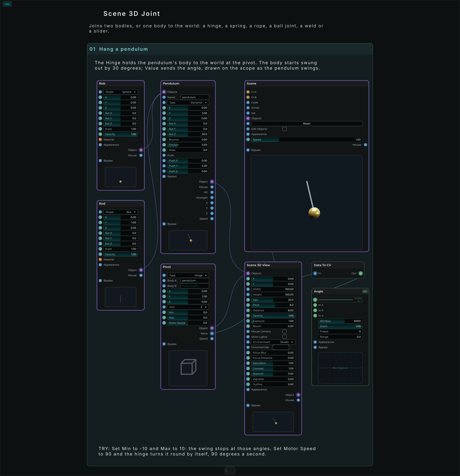Screen dimensions: 460x476
Task: Click the Scene node's Mouse output port
Action: pyautogui.click(x=366, y=145)
